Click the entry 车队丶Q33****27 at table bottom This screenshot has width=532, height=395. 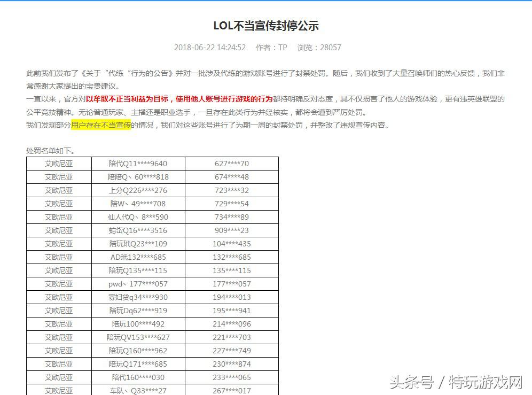pyautogui.click(x=137, y=391)
